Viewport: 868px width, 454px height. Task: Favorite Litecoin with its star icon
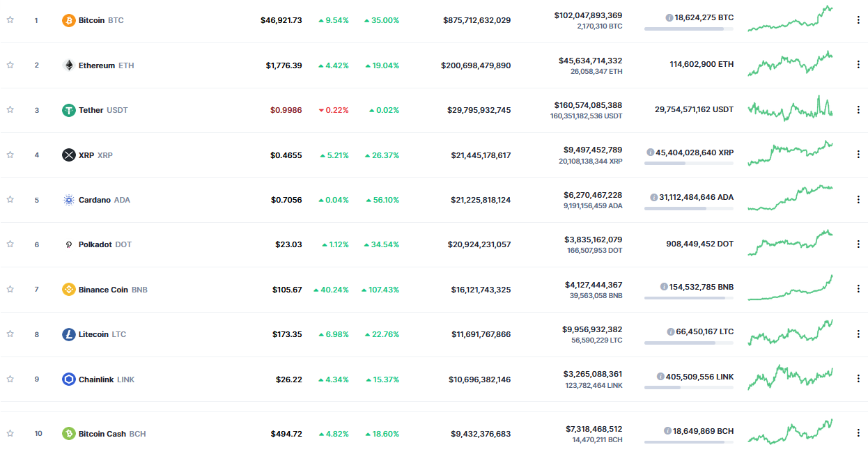[10, 334]
